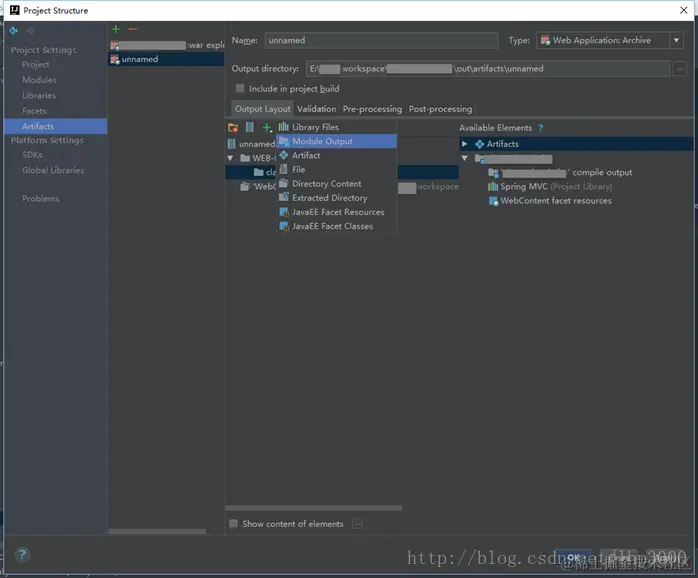This screenshot has width=698, height=578.
Task: Open Global Libraries settings page
Action: pyautogui.click(x=53, y=171)
